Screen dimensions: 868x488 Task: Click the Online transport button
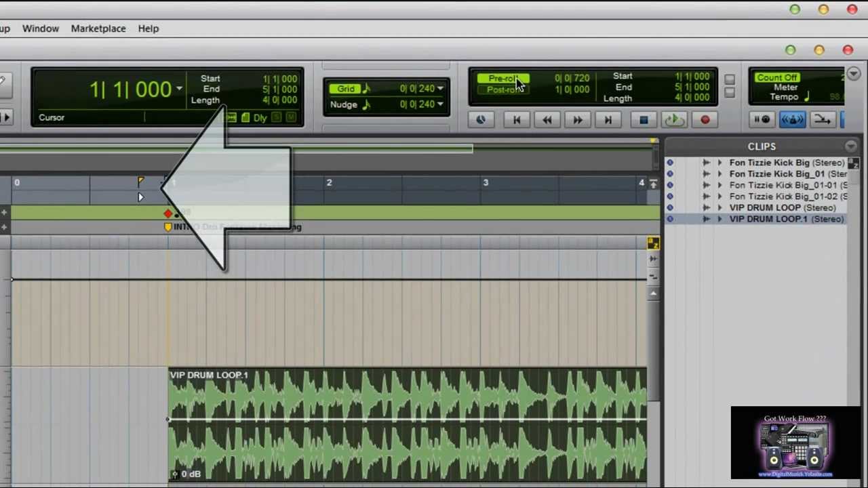coord(481,120)
